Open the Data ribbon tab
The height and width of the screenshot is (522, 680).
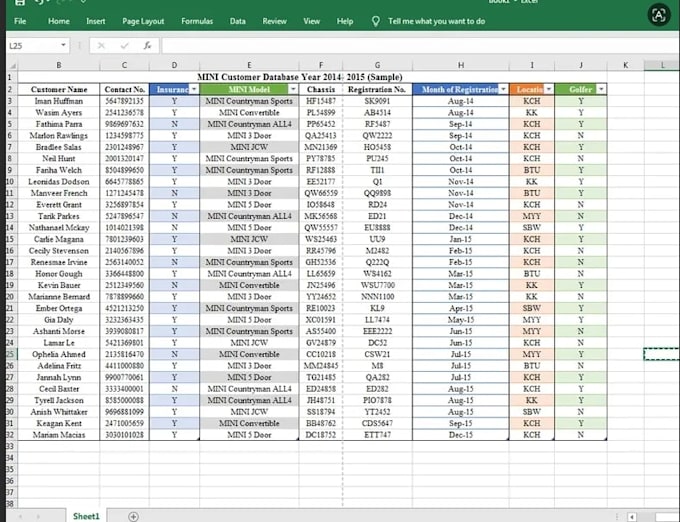(238, 21)
